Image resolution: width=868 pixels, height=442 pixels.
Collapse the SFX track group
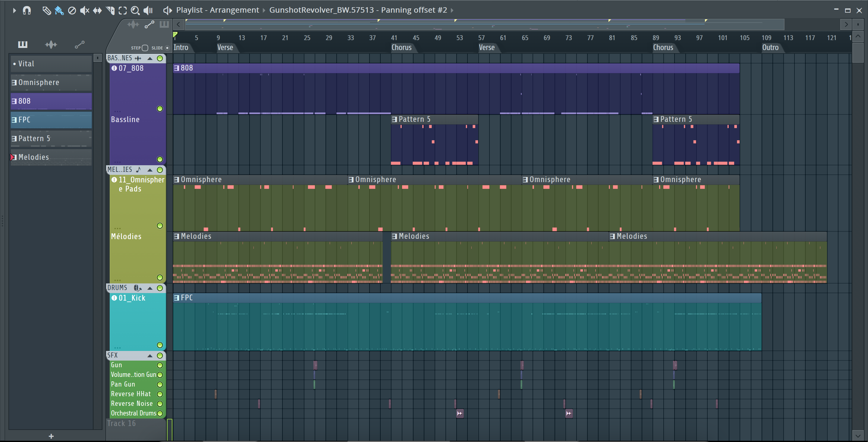coord(150,356)
